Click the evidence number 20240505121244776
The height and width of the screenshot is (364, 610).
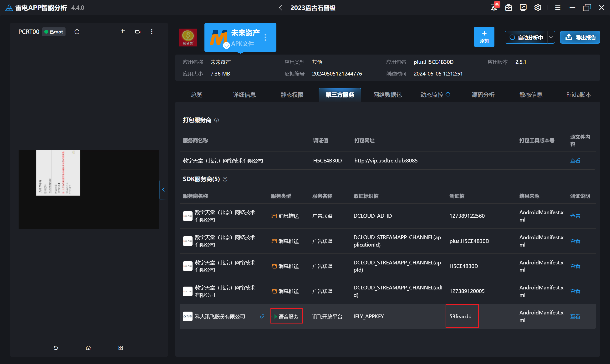tap(337, 74)
